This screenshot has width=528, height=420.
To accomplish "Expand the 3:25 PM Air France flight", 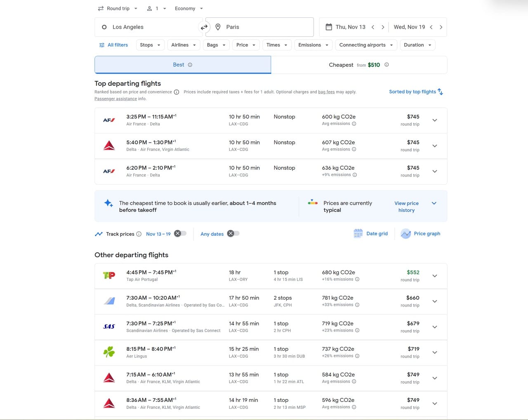I will click(x=434, y=120).
